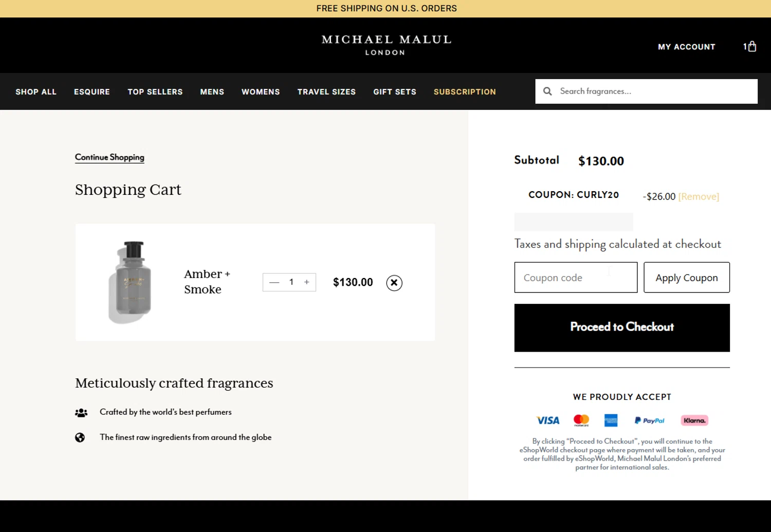Decrease quantity with the minus button
The height and width of the screenshot is (532, 771).
click(274, 282)
